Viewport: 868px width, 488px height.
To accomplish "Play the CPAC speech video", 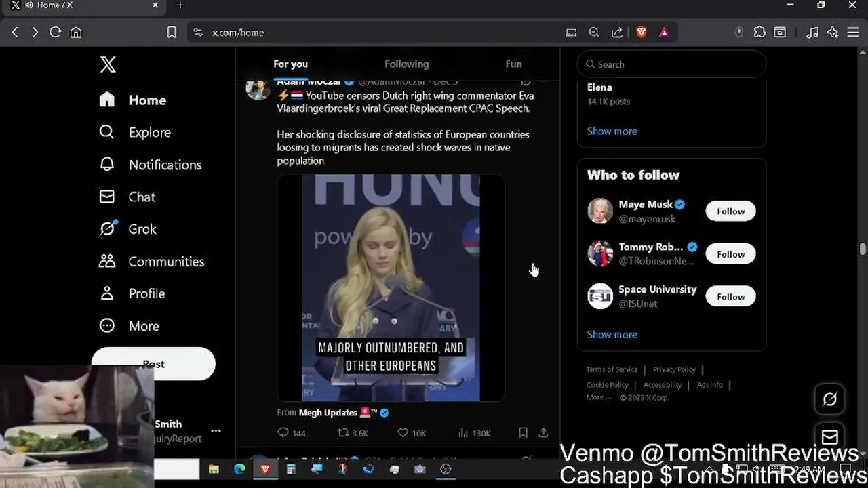I will coord(391,288).
